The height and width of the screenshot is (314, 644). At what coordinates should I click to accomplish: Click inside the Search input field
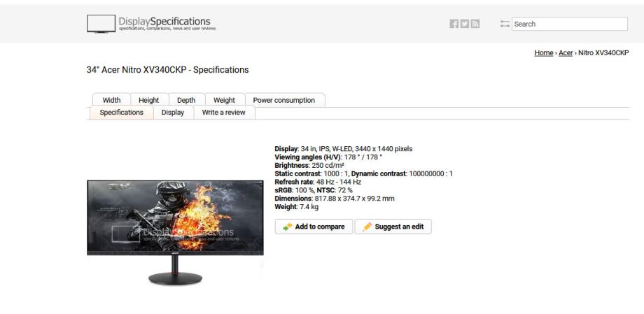point(570,24)
